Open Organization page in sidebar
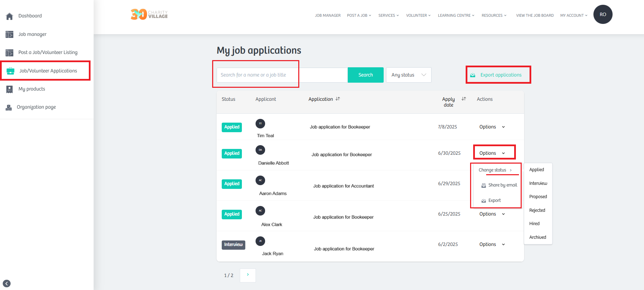This screenshot has height=290, width=644. (36, 107)
